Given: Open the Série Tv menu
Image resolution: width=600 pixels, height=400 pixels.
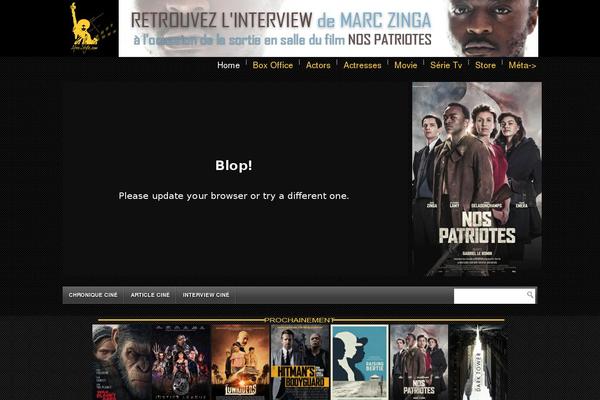Looking at the screenshot, I should (x=446, y=65).
